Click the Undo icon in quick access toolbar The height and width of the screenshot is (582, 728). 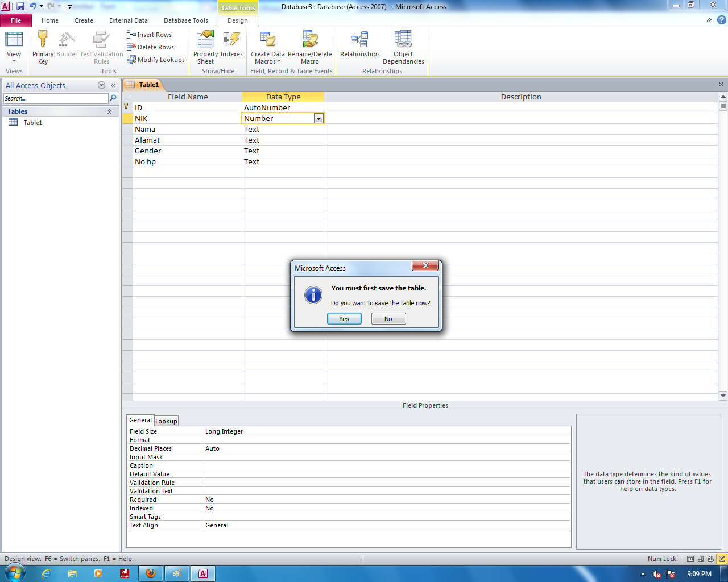[32, 6]
